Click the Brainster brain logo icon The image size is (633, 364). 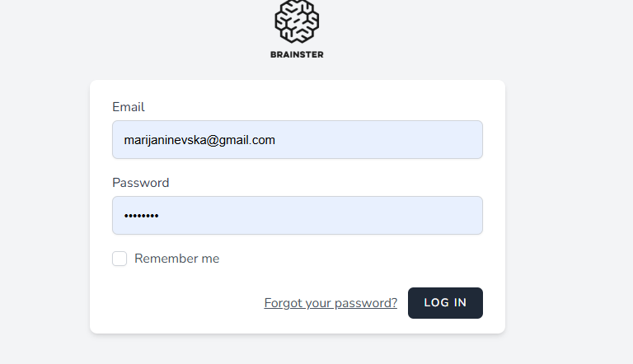click(x=297, y=21)
